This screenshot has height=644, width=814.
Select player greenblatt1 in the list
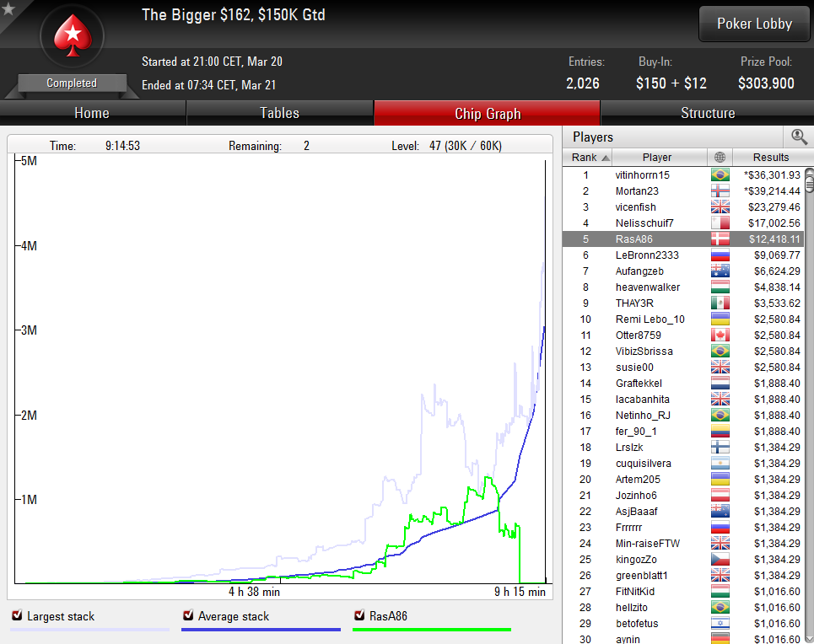tap(642, 576)
